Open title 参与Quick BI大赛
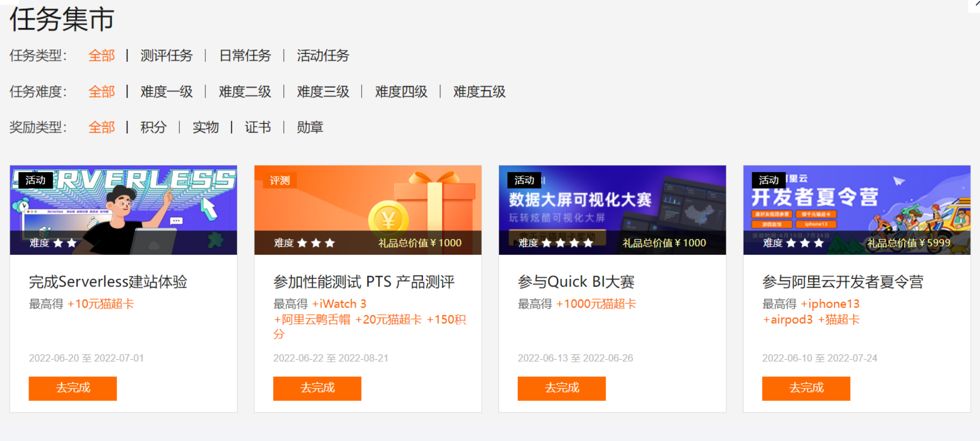This screenshot has height=441, width=980. [x=576, y=282]
